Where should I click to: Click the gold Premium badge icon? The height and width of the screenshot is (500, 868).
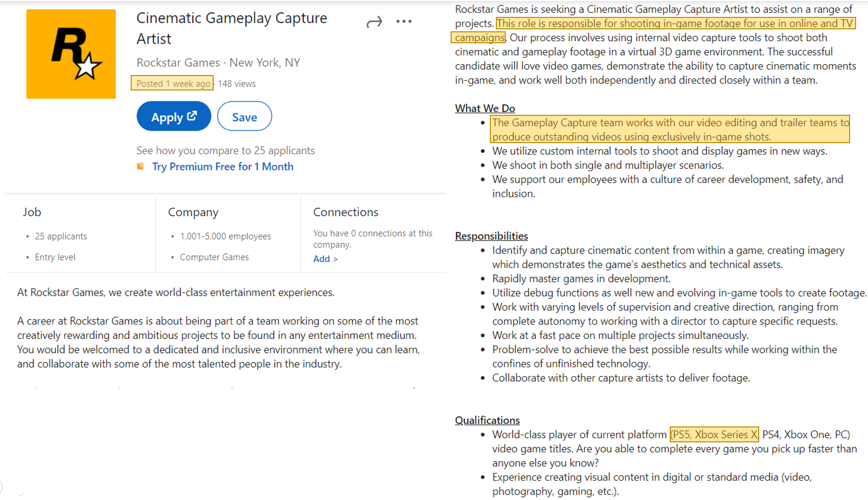pyautogui.click(x=141, y=167)
